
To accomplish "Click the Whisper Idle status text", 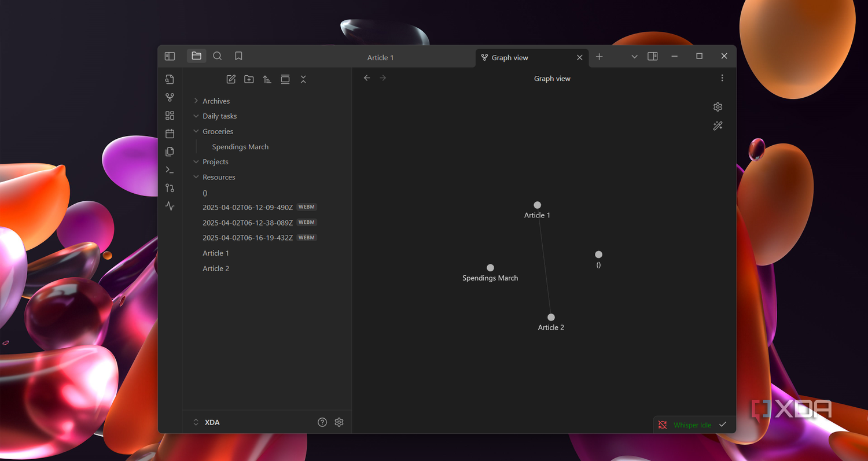I will 692,425.
